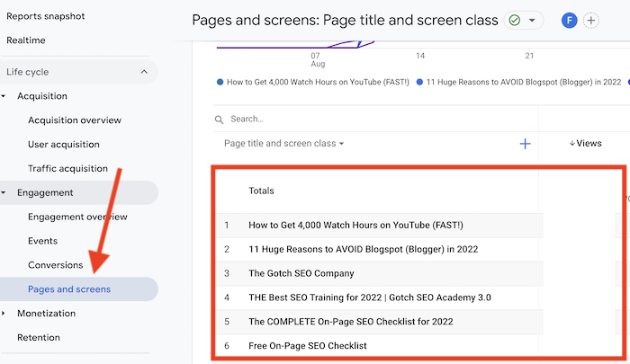Image resolution: width=630 pixels, height=364 pixels.
Task: Click the search magnifier icon in table
Action: tap(219, 120)
